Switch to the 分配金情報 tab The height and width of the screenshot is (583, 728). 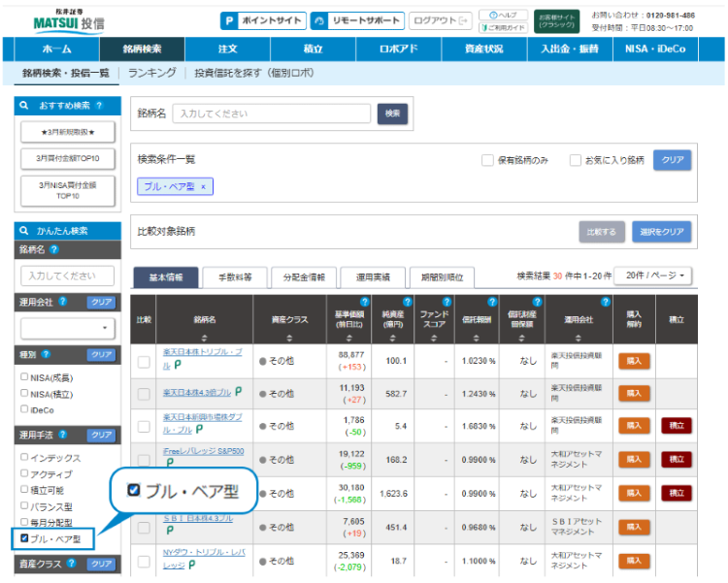[x=304, y=277]
